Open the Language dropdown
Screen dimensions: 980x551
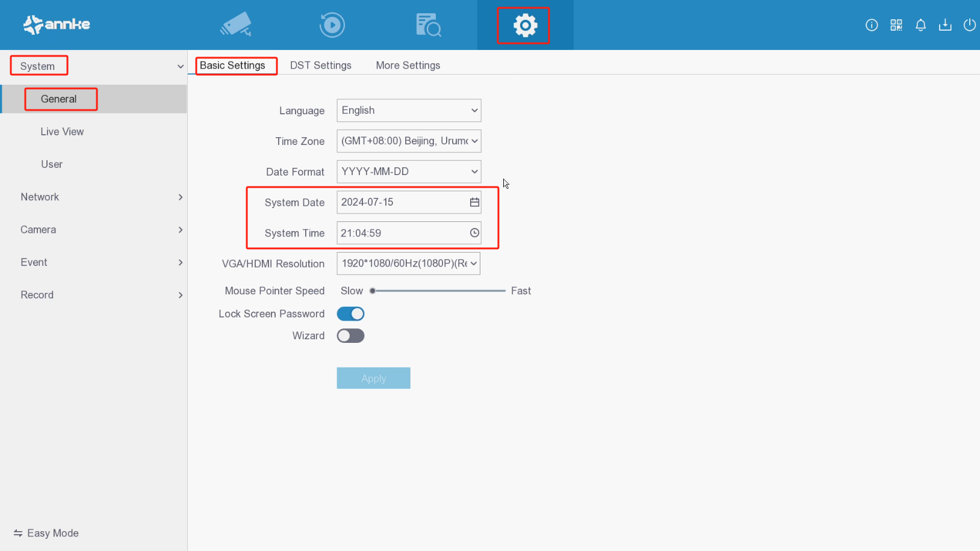coord(409,111)
